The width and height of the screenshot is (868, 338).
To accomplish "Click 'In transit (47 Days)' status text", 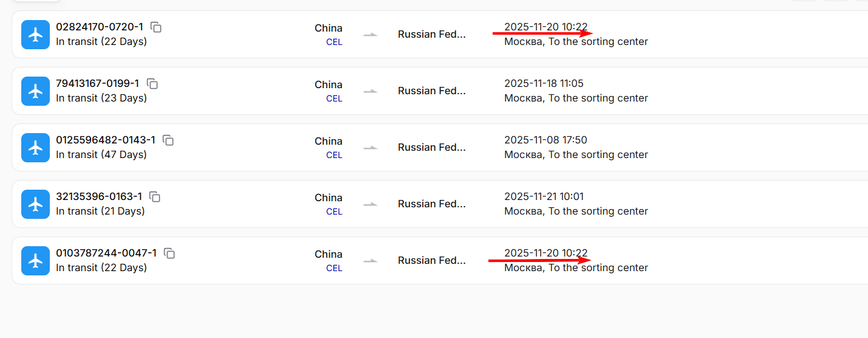I will (101, 155).
